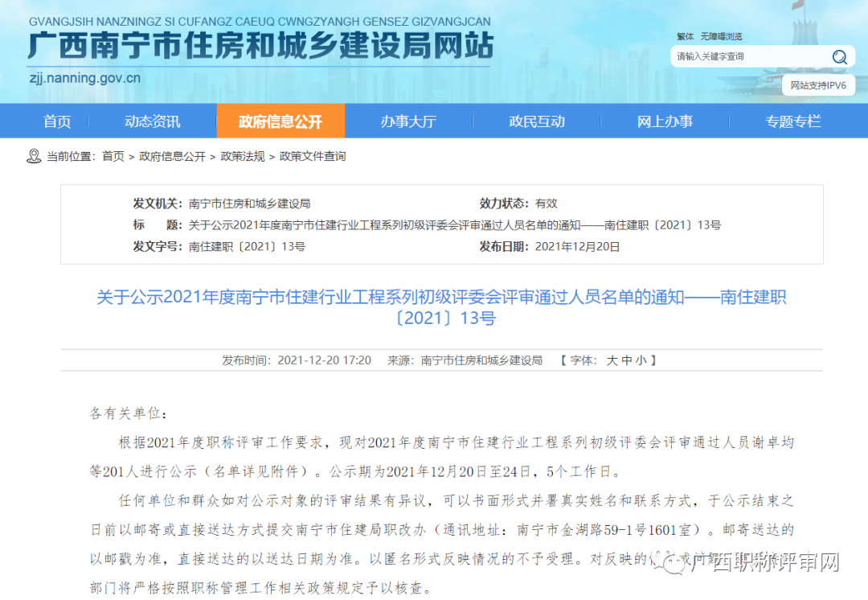Go to 政策文件查询 in the breadcrumb
The image size is (868, 600).
point(313,157)
